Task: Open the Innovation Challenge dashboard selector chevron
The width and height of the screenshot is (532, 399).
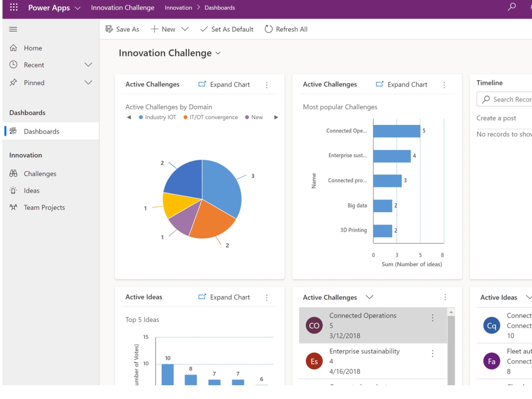Action: 218,53
